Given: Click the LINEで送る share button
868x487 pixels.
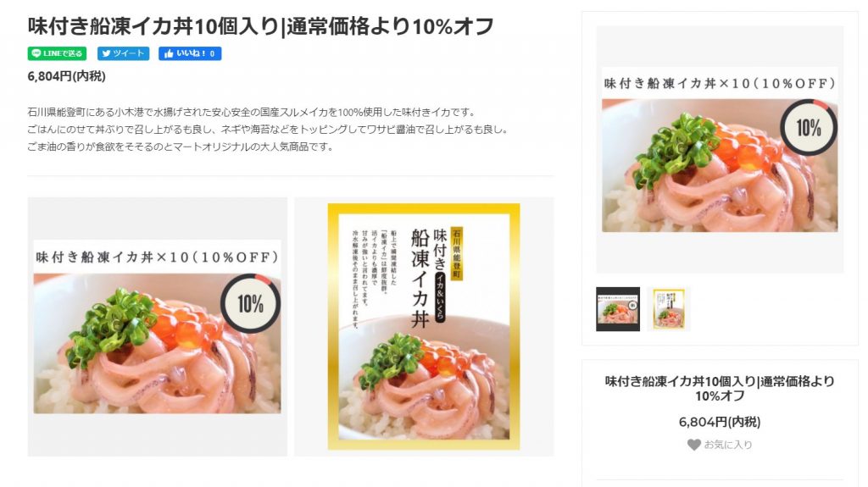Looking at the screenshot, I should click(57, 53).
